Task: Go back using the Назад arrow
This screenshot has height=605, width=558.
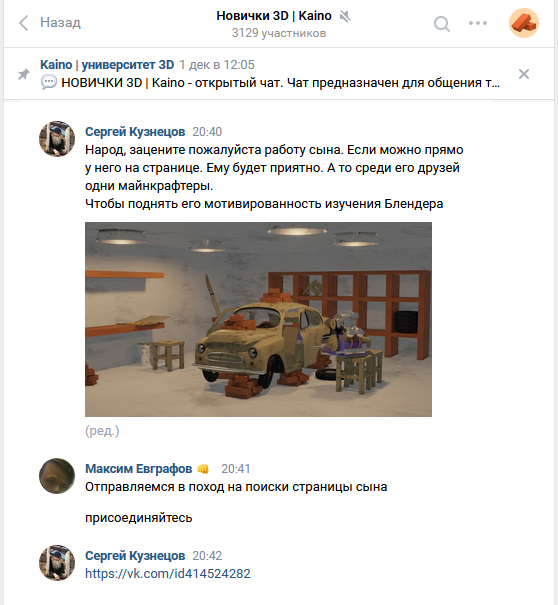Action: click(x=24, y=23)
